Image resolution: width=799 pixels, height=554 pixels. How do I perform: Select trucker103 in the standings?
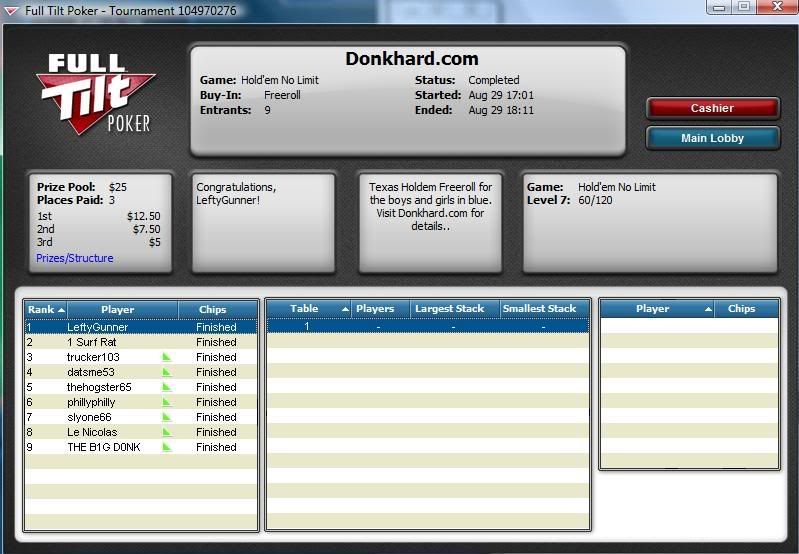click(x=141, y=357)
